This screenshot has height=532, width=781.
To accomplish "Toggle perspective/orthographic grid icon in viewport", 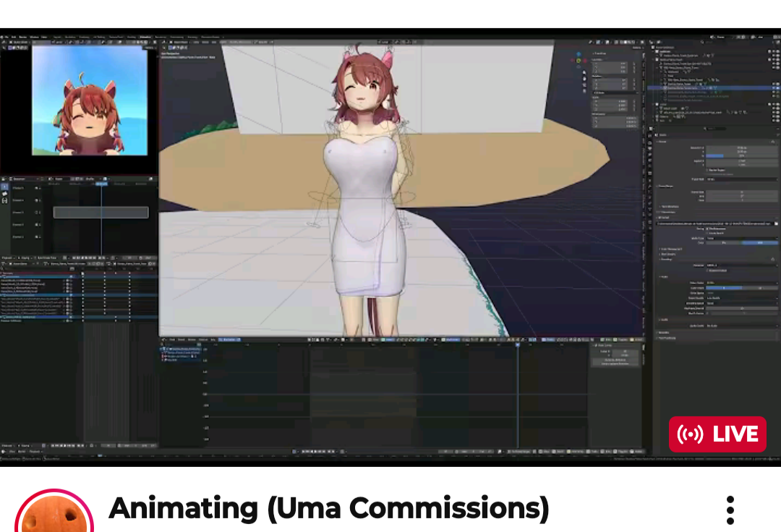I will pos(584,91).
